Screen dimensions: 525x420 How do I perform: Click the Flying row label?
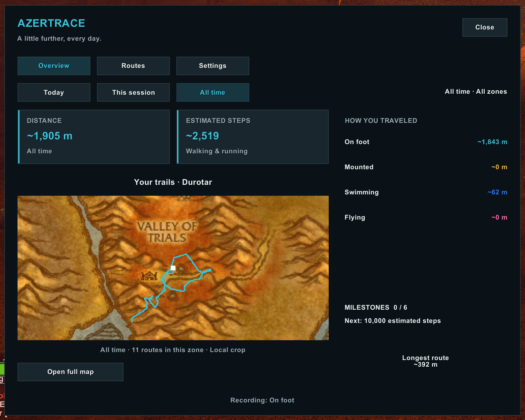point(355,217)
